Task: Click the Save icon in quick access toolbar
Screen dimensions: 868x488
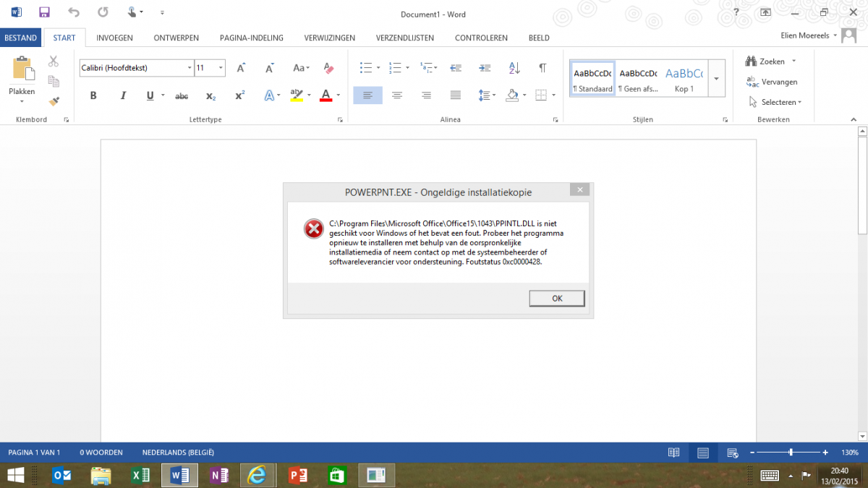Action: click(x=44, y=12)
